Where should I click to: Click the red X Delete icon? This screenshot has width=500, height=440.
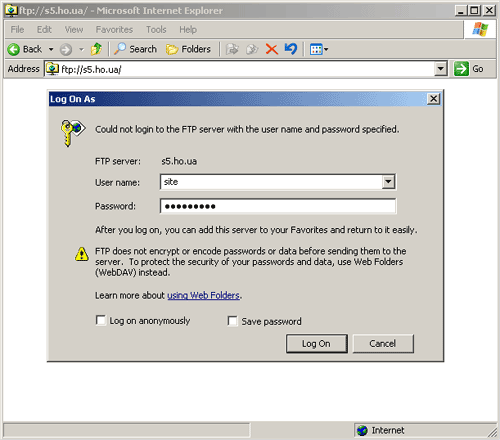[272, 49]
